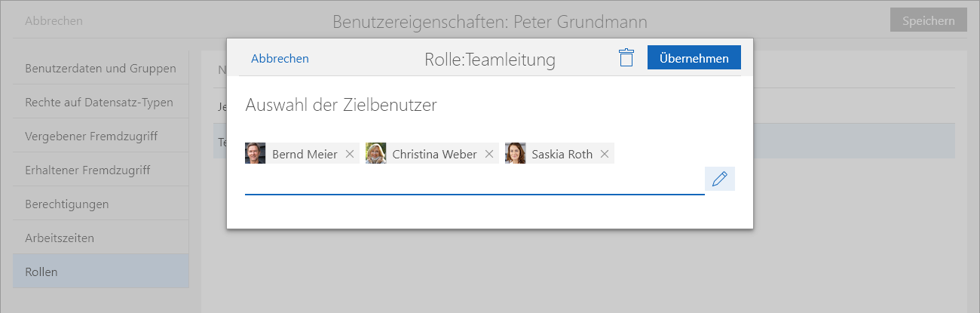
Task: Click the pencil edit icon beside the input
Action: 719,179
